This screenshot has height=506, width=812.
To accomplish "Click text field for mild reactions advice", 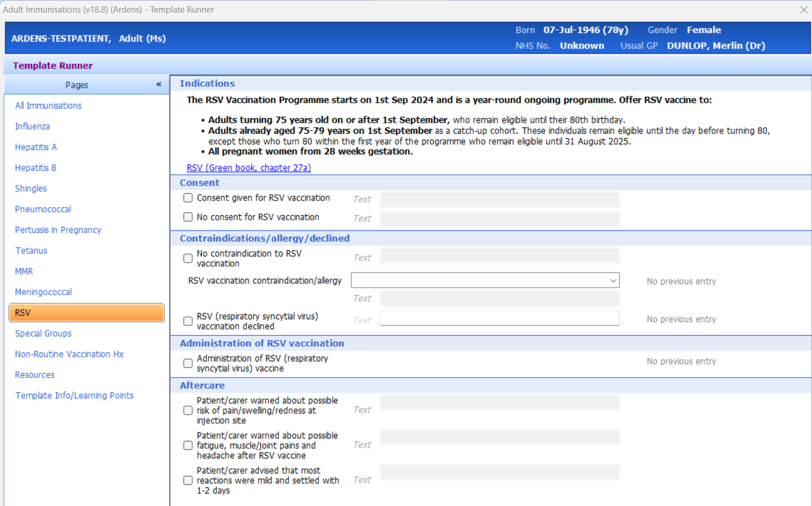I will point(500,472).
